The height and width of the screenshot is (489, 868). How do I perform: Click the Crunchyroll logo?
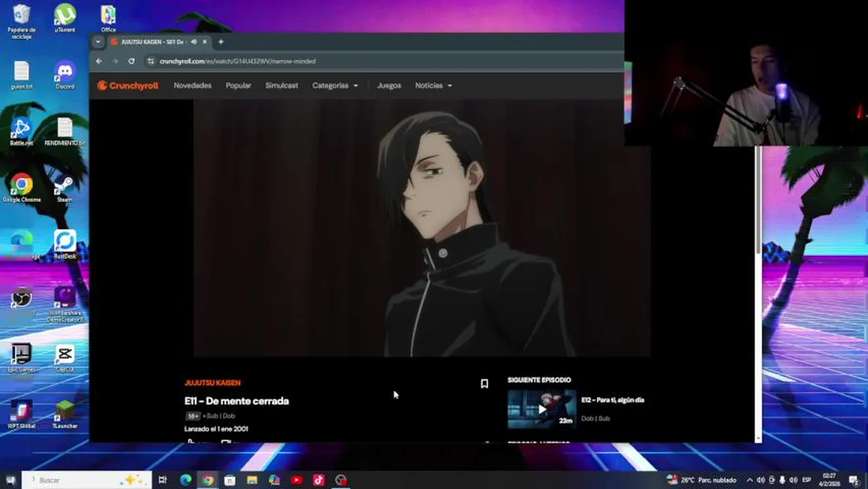pos(128,86)
